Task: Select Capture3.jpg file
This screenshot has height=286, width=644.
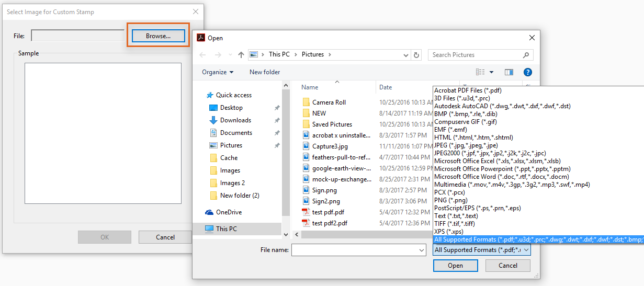Action: (330, 146)
